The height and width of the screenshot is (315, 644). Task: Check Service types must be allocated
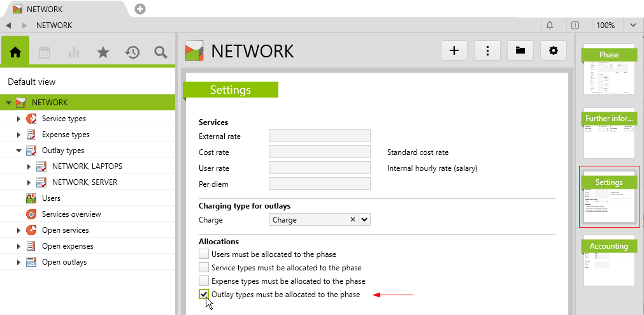(x=204, y=268)
